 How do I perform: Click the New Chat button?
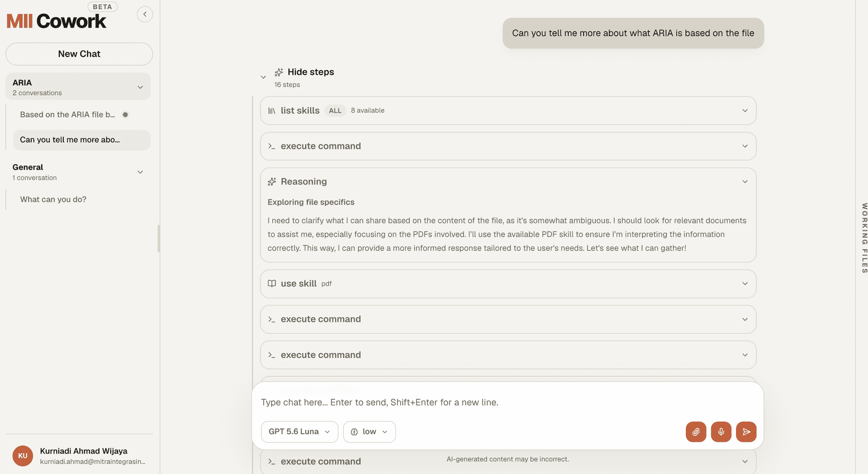tap(79, 54)
